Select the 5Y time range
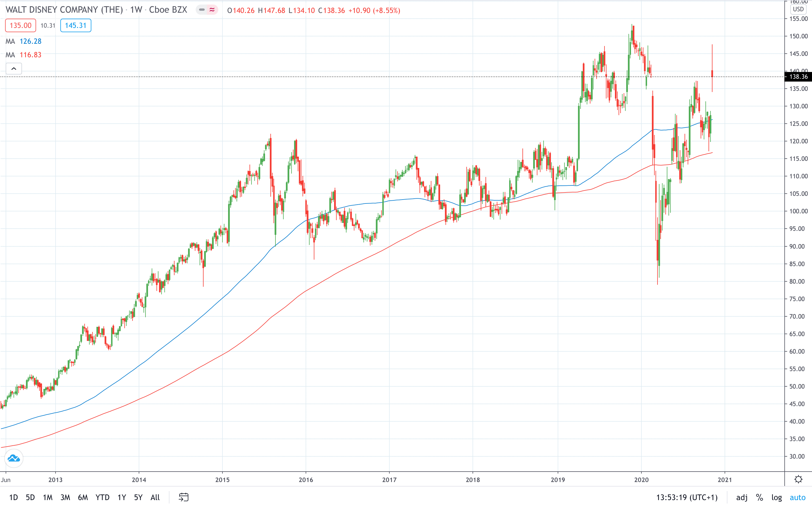This screenshot has height=508, width=812. click(x=138, y=497)
